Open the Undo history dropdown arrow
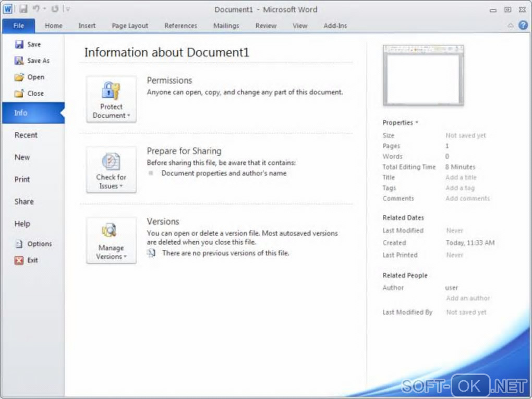Image resolution: width=532 pixels, height=399 pixels. 44,9
